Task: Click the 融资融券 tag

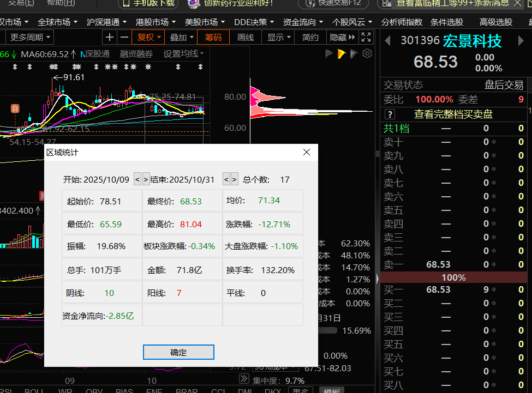Action: (x=136, y=54)
